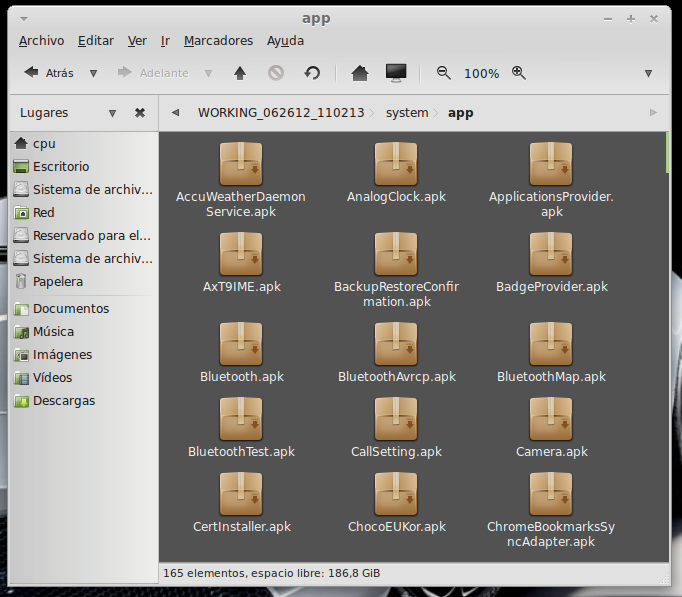The height and width of the screenshot is (597, 682).
Task: Click the window resize grip corner
Action: (x=664, y=578)
